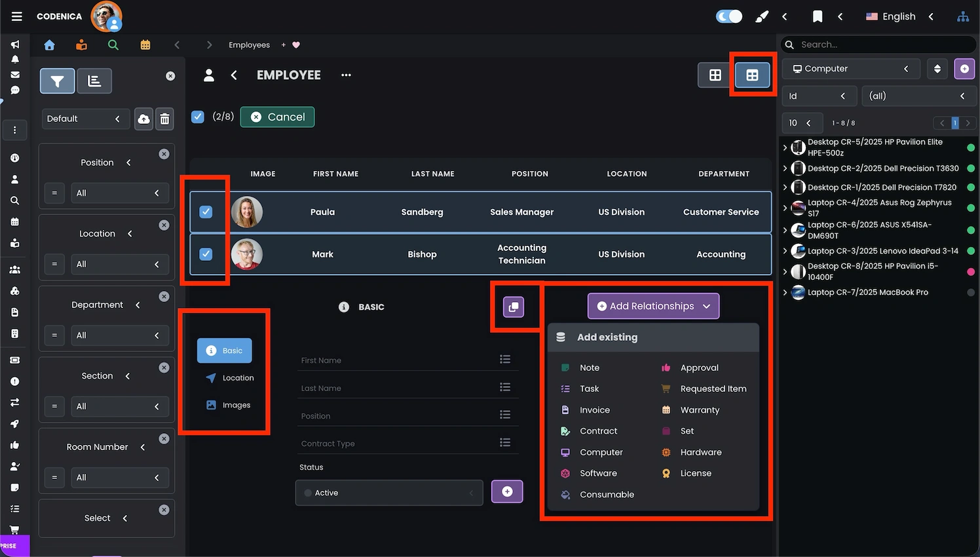Click the hamburger menu icon beside CODENICA
The height and width of the screenshot is (557, 980).
click(x=16, y=16)
